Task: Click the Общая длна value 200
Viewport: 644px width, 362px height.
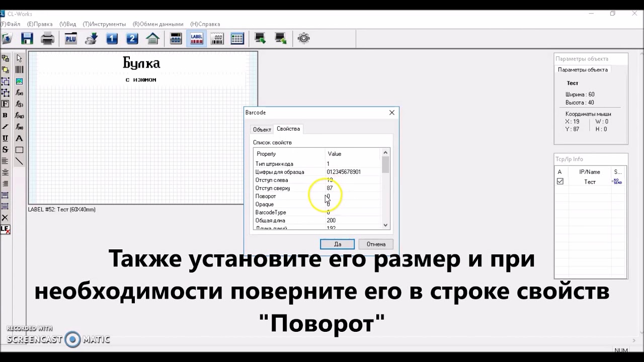Action: [331, 220]
